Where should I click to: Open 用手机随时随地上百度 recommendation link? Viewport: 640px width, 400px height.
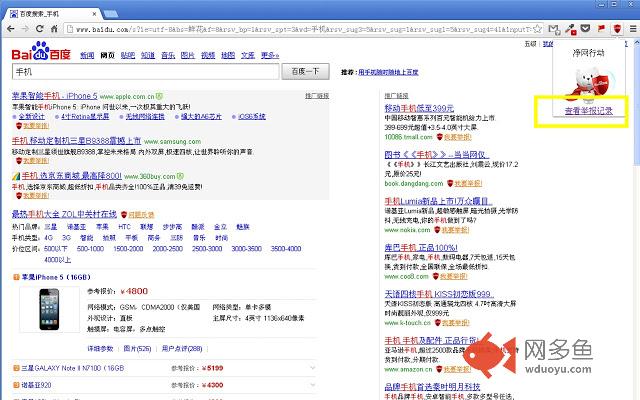pyautogui.click(x=388, y=72)
